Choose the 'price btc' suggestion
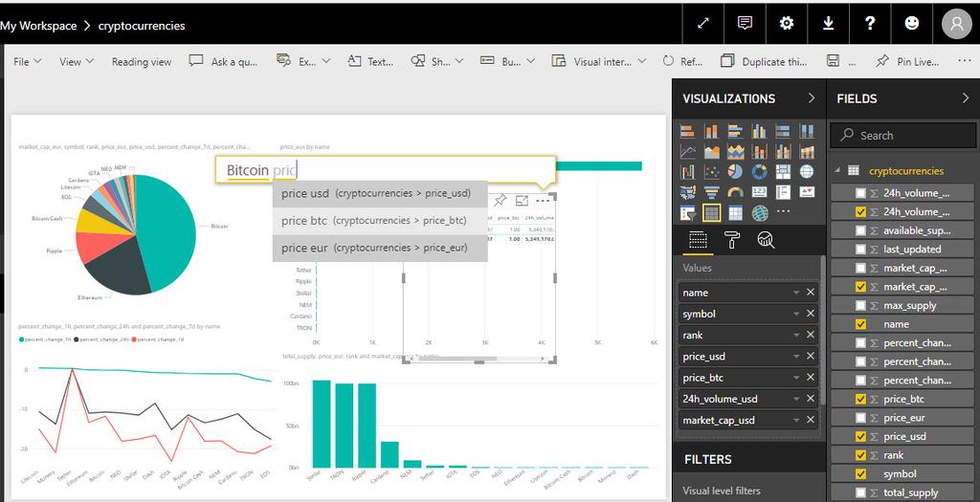The height and width of the screenshot is (502, 980). 380,221
